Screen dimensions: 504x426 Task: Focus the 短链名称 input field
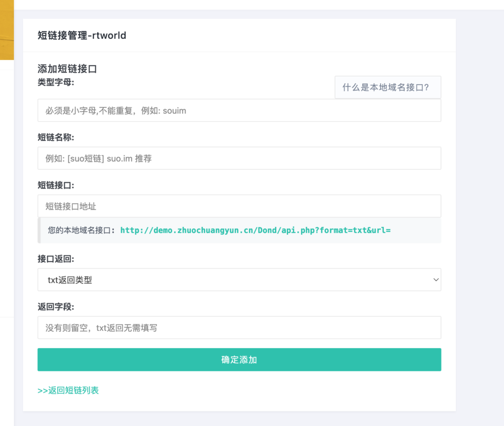pyautogui.click(x=239, y=158)
